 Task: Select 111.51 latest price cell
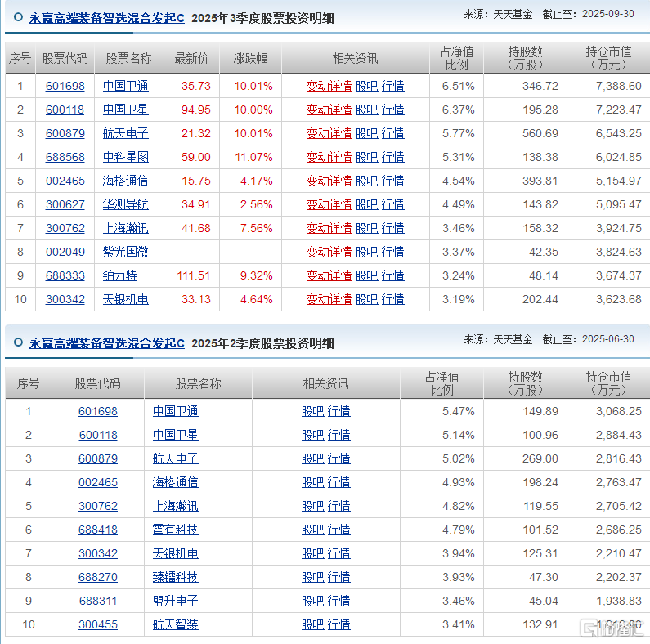(194, 275)
